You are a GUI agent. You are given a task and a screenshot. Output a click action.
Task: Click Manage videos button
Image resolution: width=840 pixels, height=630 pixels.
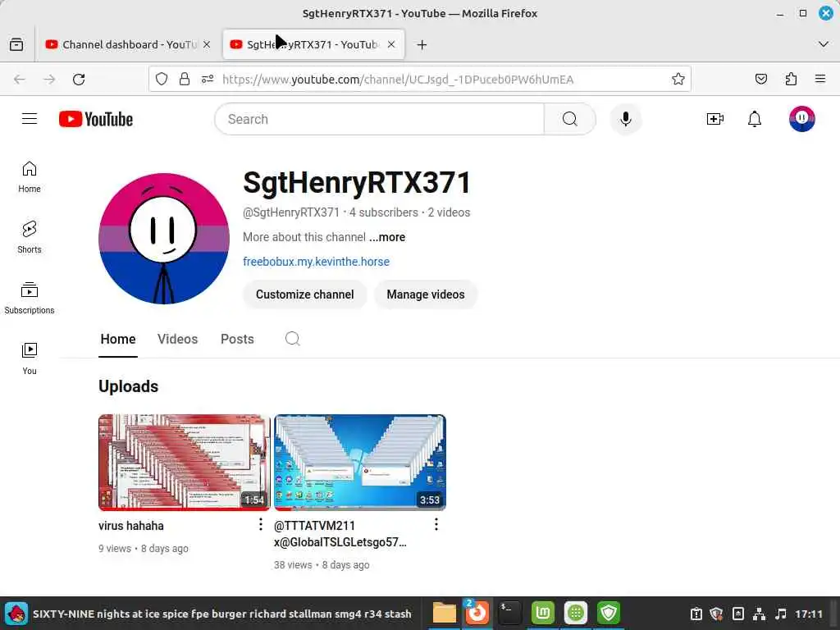click(x=426, y=294)
